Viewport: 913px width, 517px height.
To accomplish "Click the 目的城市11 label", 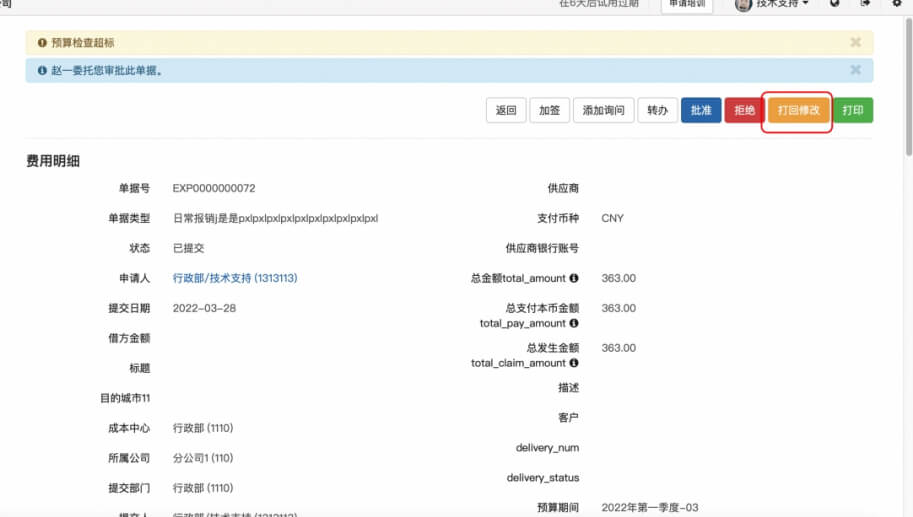I will point(125,398).
